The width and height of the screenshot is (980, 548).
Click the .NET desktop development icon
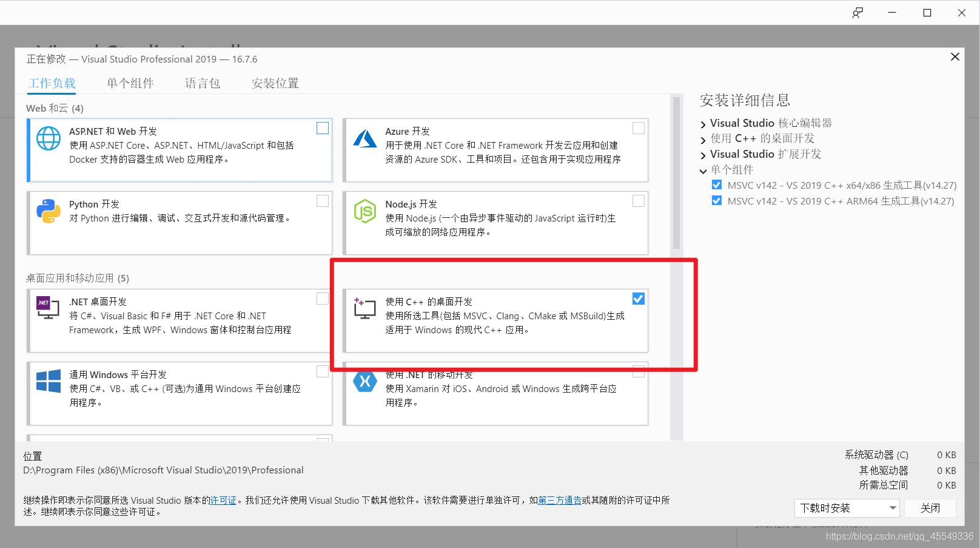click(49, 308)
